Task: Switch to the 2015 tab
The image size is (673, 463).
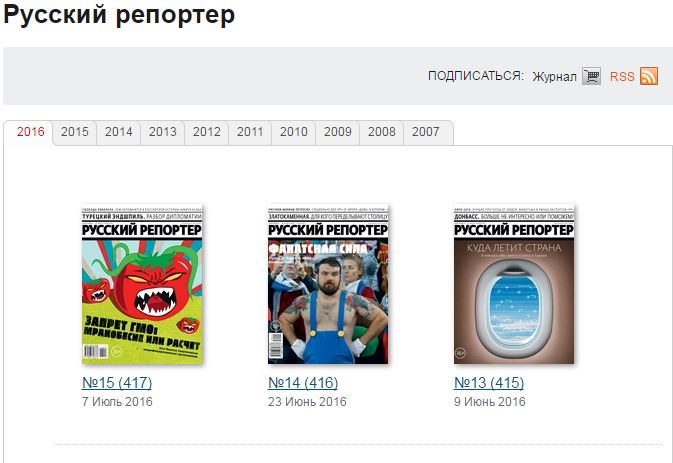Action: point(75,132)
